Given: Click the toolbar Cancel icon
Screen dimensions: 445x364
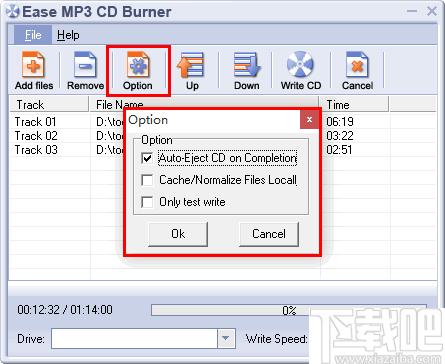Looking at the screenshot, I should (357, 71).
